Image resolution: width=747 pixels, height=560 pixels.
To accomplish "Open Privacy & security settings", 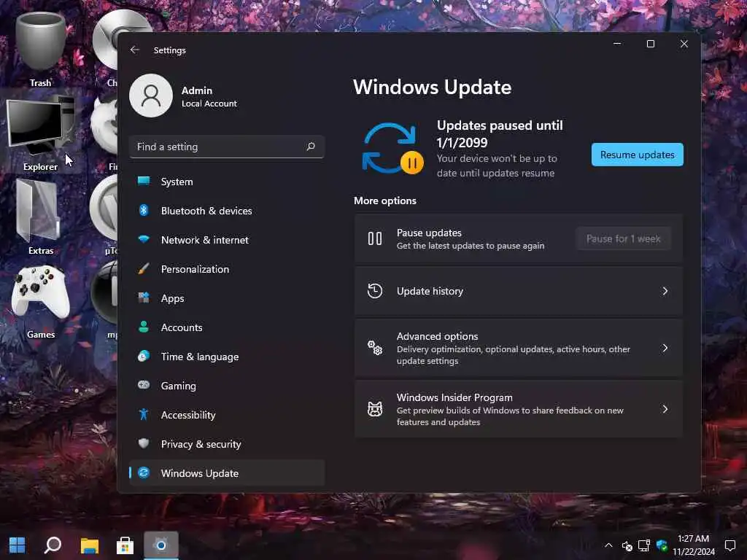I will pyautogui.click(x=227, y=444).
